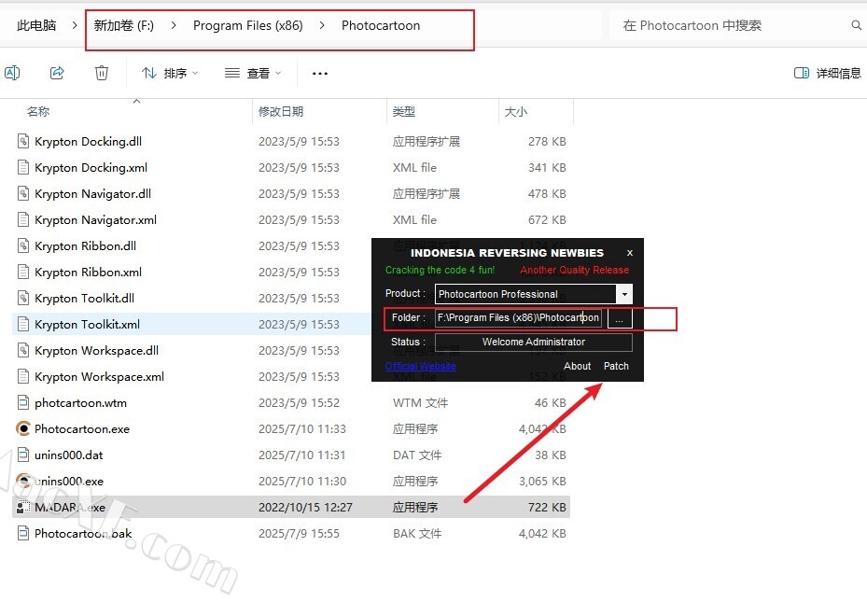Click About in the patcher window
Viewport: 867px width, 616px height.
(x=578, y=366)
